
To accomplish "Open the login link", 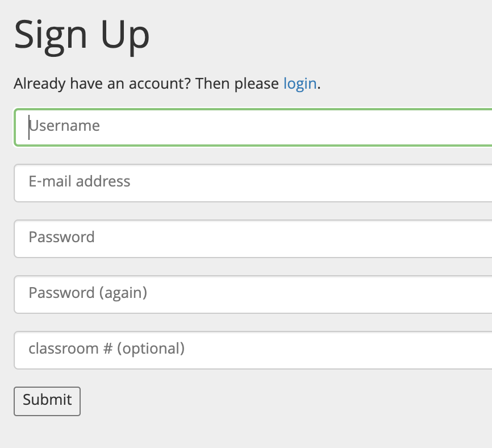I will coord(300,84).
